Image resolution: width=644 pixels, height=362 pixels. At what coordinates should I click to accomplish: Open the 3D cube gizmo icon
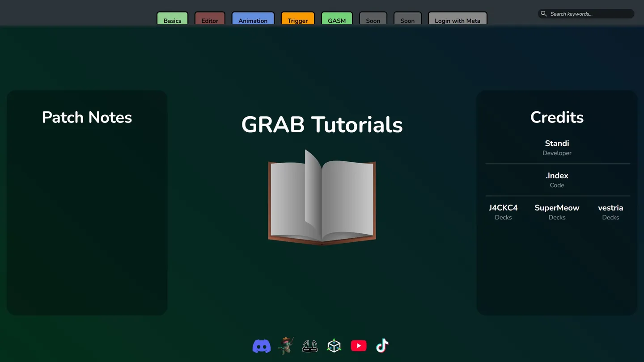(x=334, y=345)
